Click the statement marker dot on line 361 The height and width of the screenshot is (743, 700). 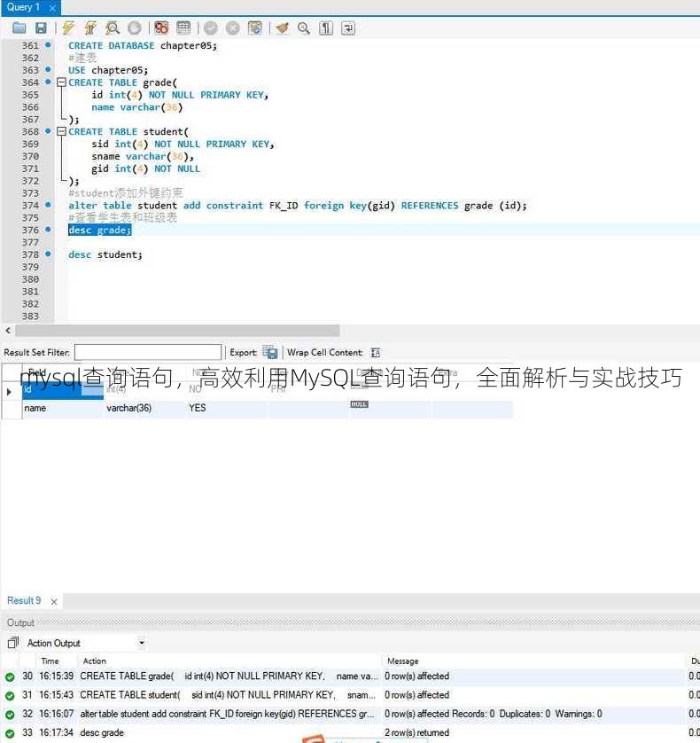(48, 44)
